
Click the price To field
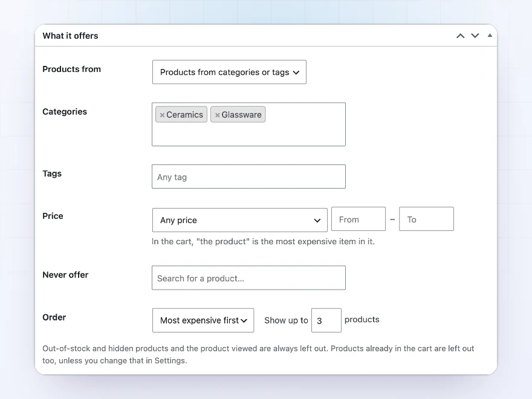[426, 219]
